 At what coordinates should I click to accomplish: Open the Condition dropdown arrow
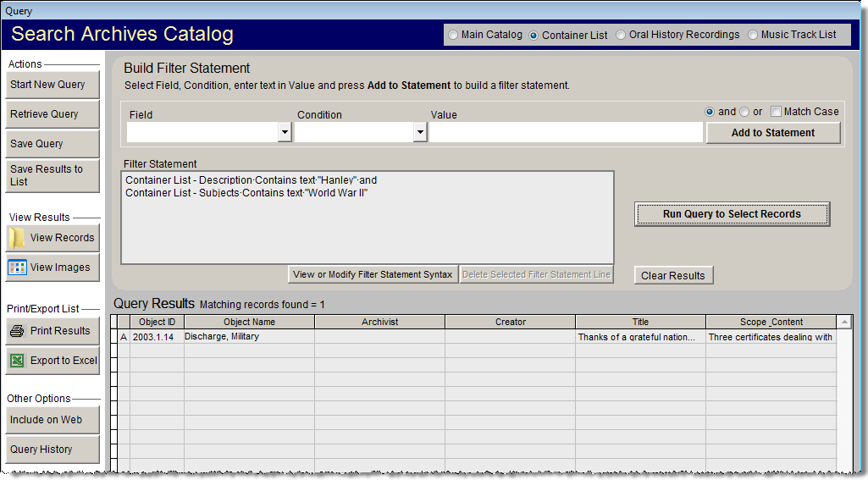point(420,133)
